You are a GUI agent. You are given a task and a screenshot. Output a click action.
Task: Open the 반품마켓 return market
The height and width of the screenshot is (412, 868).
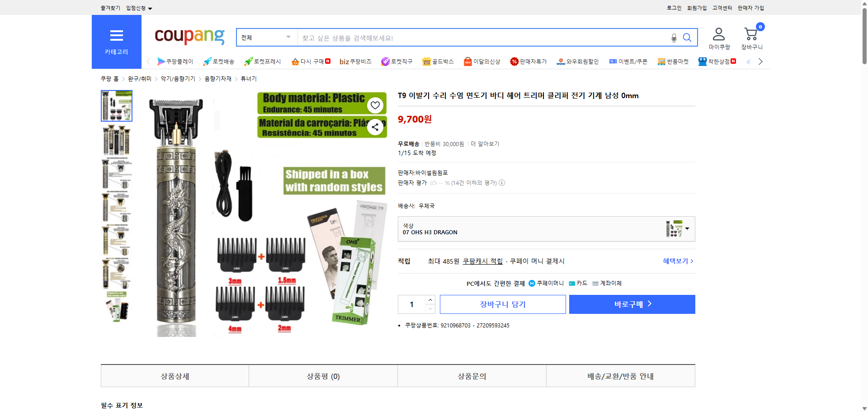coord(673,62)
